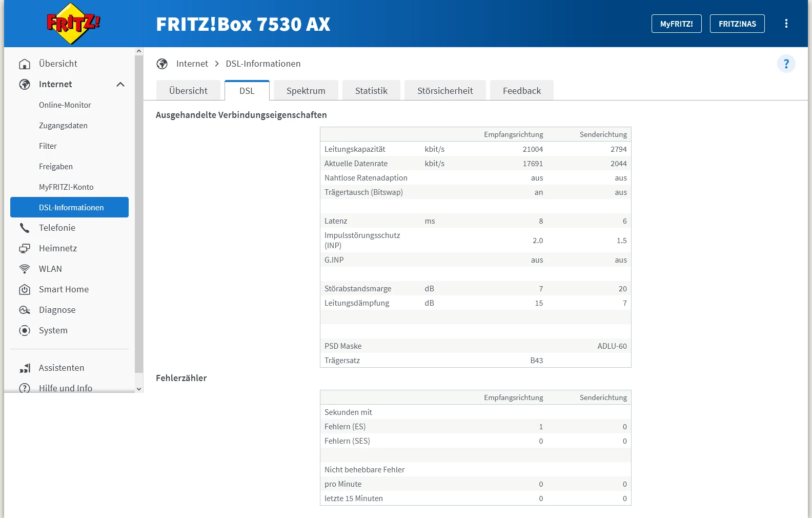The width and height of the screenshot is (812, 518).
Task: Open the Filter submenu entry
Action: click(48, 146)
